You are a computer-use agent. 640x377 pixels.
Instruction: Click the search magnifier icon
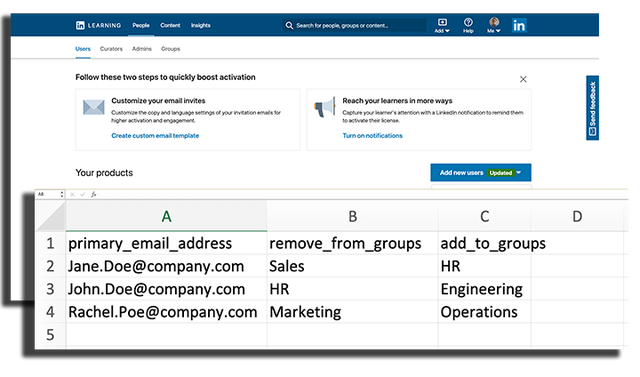[x=289, y=25]
